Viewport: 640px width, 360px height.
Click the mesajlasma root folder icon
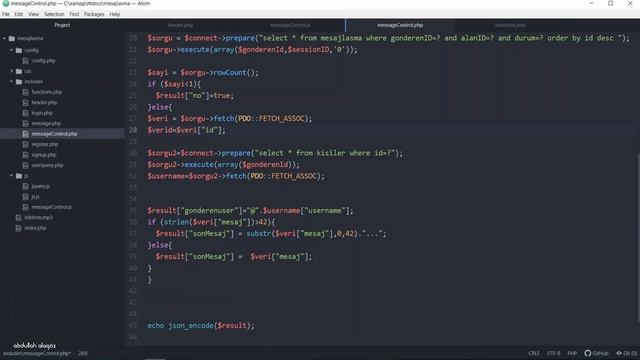12,39
